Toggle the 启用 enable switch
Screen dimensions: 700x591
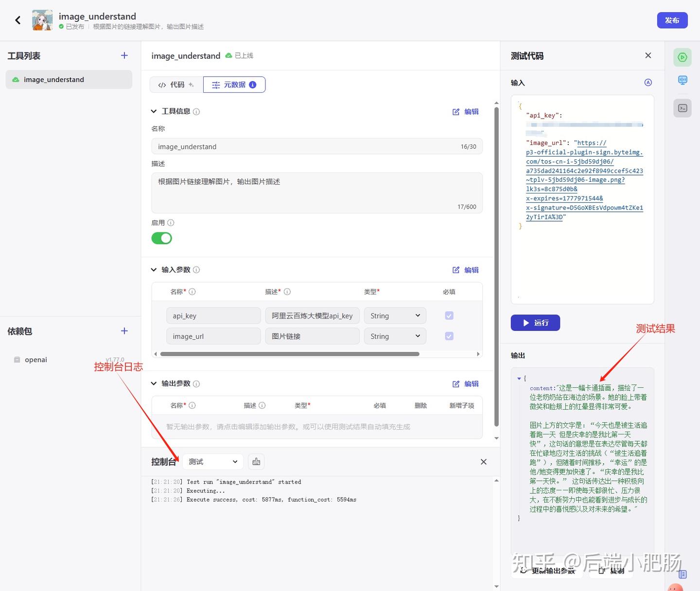162,238
